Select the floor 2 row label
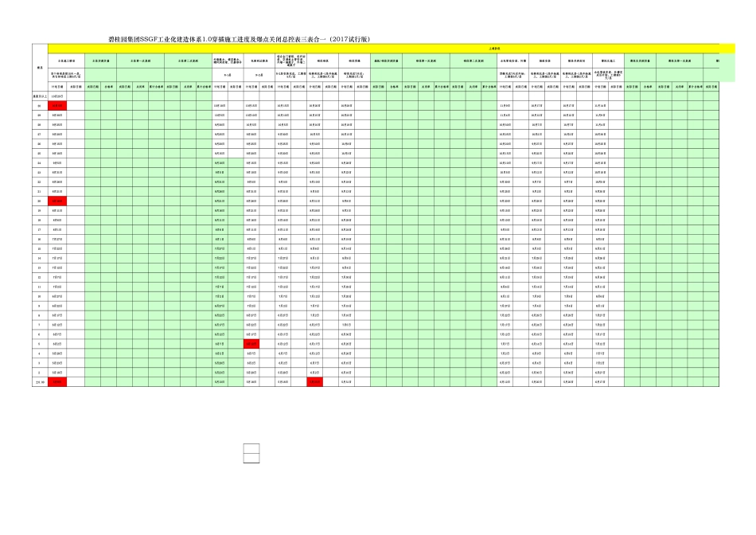756x535 pixels. pos(40,373)
